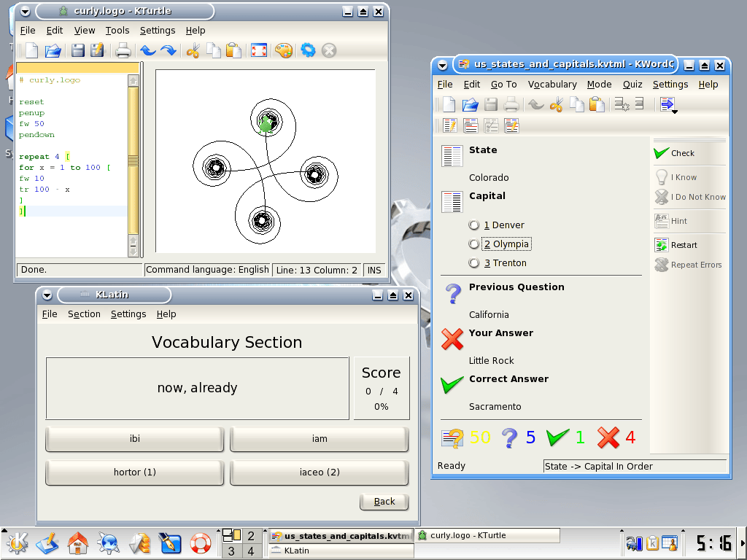Toggle KTurtle full screen mode icon
The image size is (747, 560).
tap(258, 50)
